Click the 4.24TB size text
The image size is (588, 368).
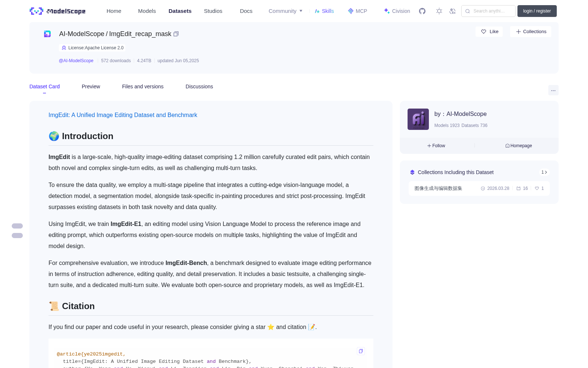[144, 61]
